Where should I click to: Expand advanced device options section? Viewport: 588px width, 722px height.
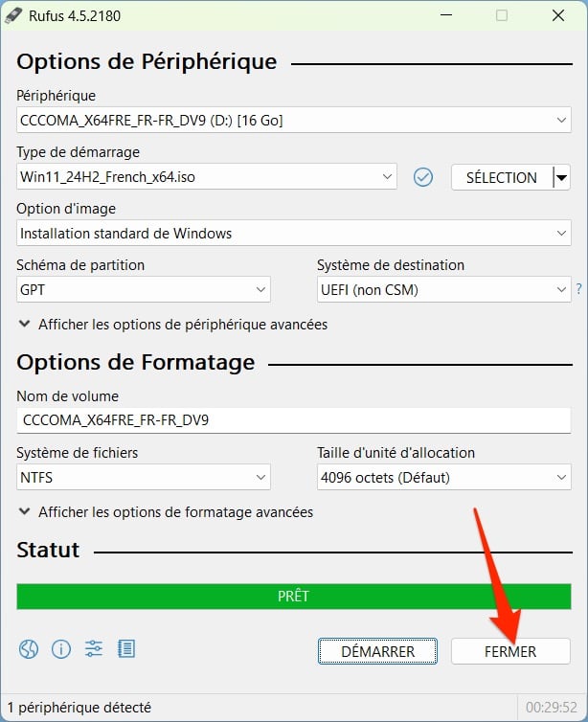tap(172, 325)
